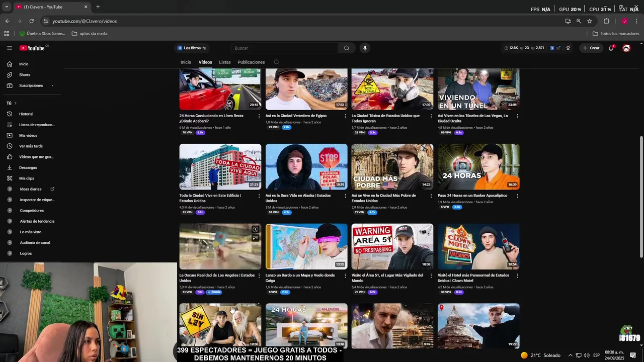Open options for Túneles de Las Vegas video
This screenshot has height=362, width=644.
coord(517,116)
